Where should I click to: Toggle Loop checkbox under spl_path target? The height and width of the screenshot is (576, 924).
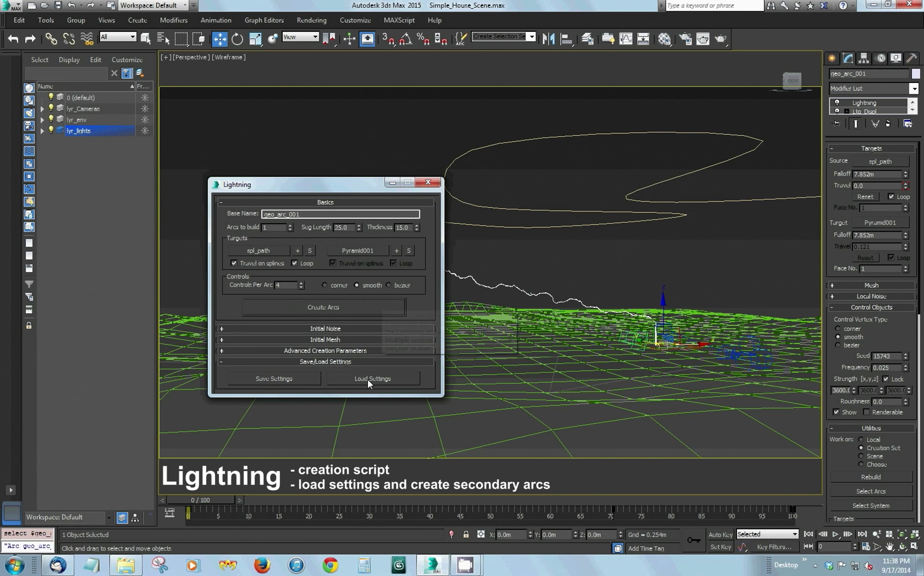[295, 263]
